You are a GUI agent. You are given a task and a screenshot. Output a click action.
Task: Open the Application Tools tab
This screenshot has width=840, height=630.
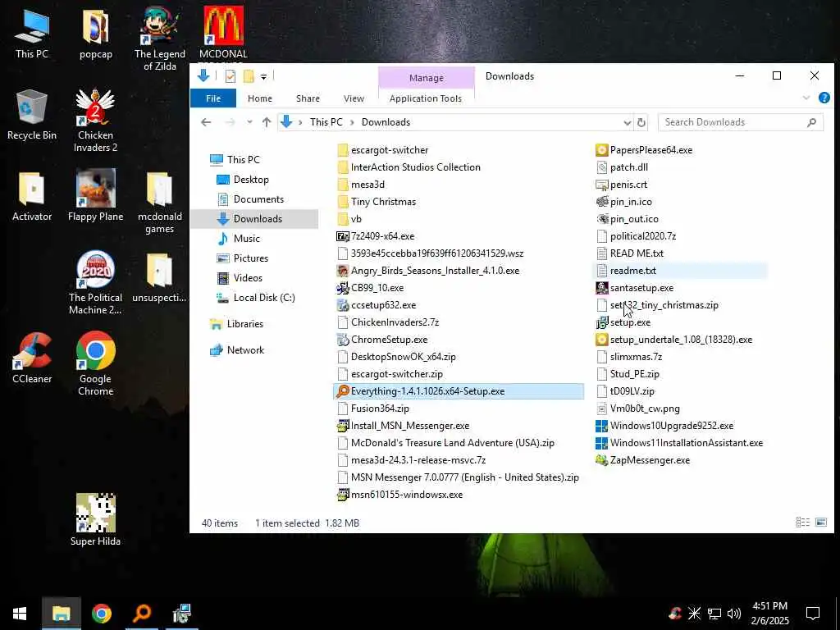[x=426, y=98]
